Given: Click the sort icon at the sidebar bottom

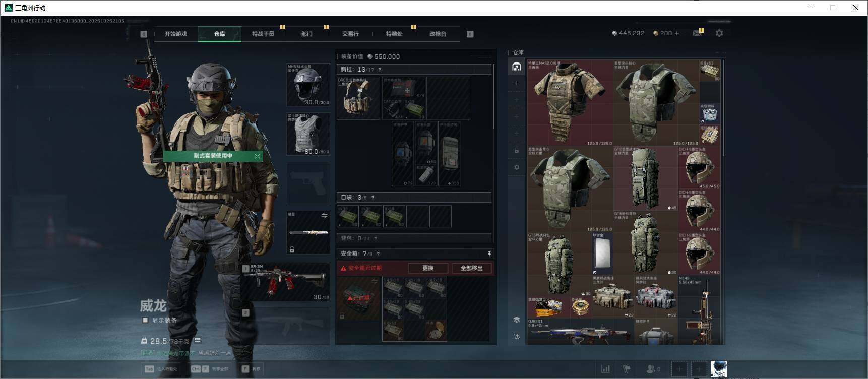Looking at the screenshot, I should pos(517,336).
